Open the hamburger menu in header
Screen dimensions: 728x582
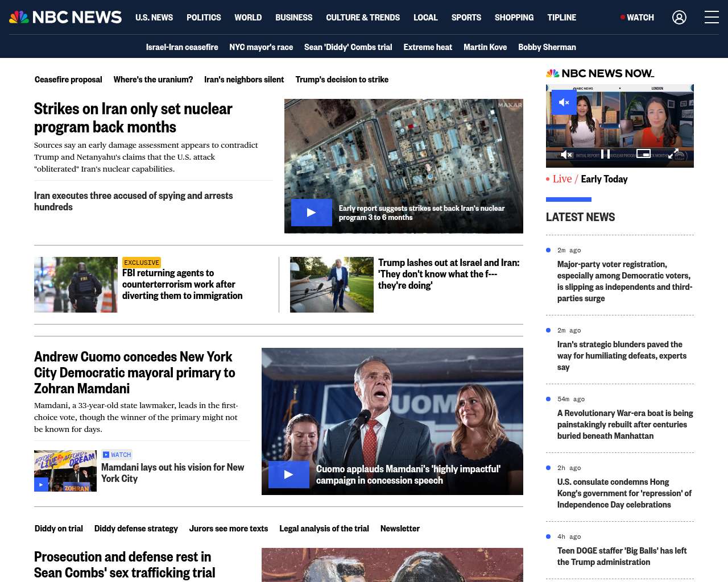point(712,18)
